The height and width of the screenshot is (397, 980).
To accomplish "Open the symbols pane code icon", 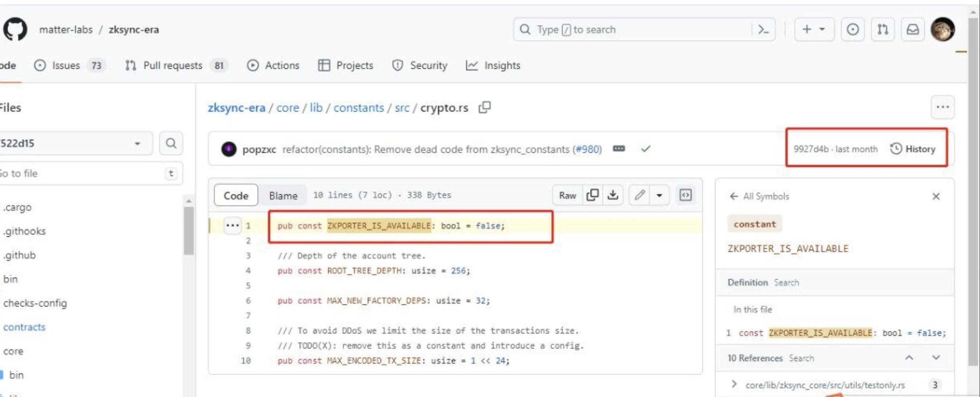I will (x=686, y=195).
